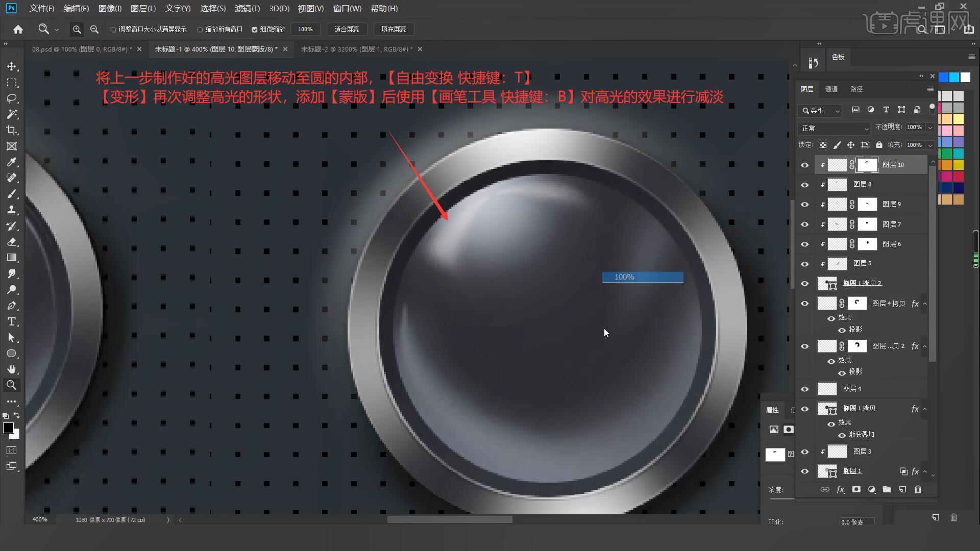
Task: Click the 适合屏幕 button
Action: click(x=347, y=30)
